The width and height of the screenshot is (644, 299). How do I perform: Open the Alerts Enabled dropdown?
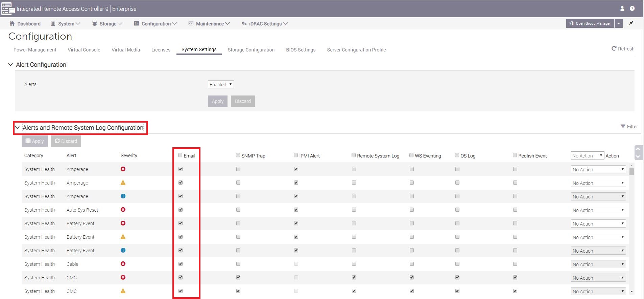coord(221,84)
